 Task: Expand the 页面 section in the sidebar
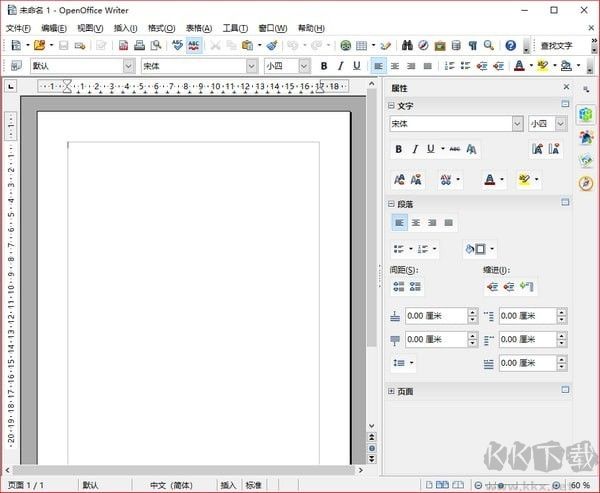(x=393, y=391)
